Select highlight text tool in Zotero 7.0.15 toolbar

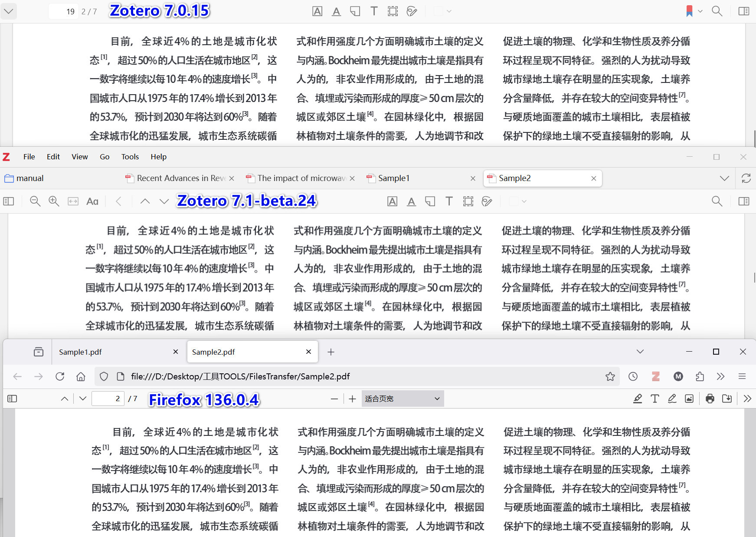(x=317, y=11)
